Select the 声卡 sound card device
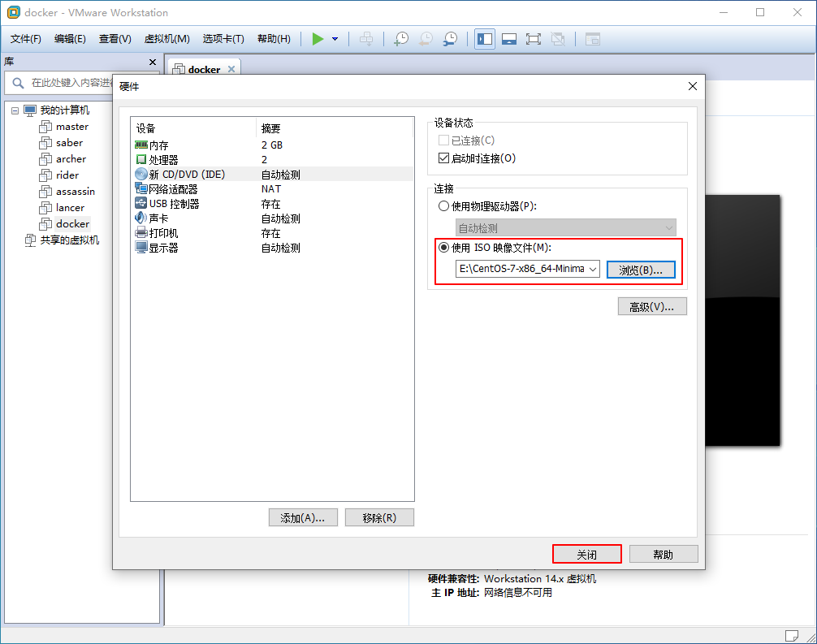Image resolution: width=817 pixels, height=644 pixels. [158, 218]
